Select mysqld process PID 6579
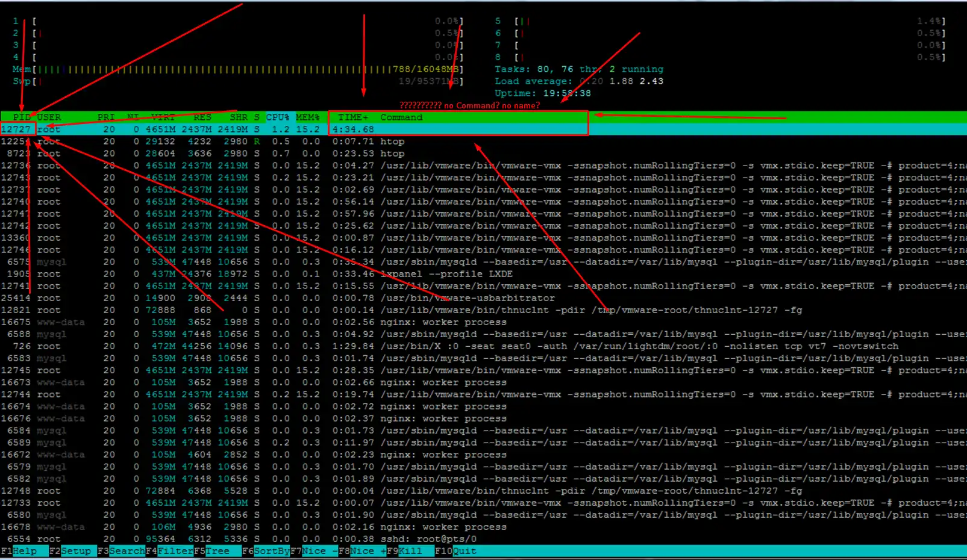This screenshot has width=967, height=560. [x=483, y=467]
